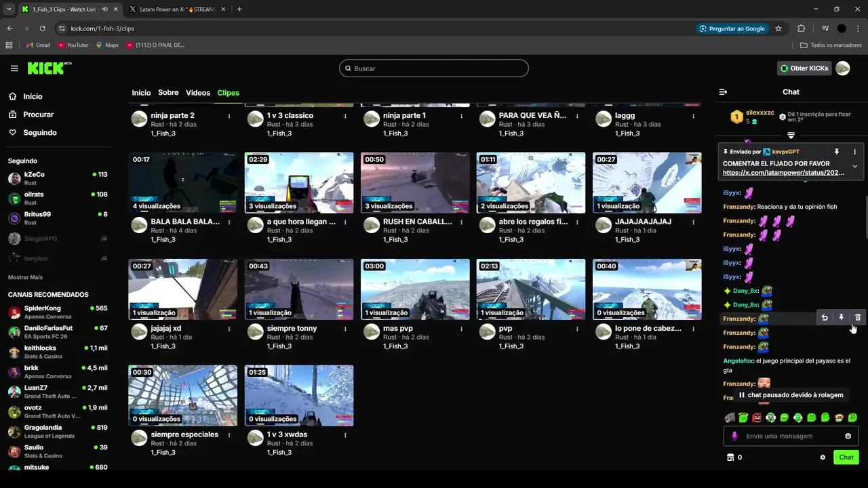The width and height of the screenshot is (868, 488).
Task: Reload the page with browser refresh icon
Action: click(42, 28)
